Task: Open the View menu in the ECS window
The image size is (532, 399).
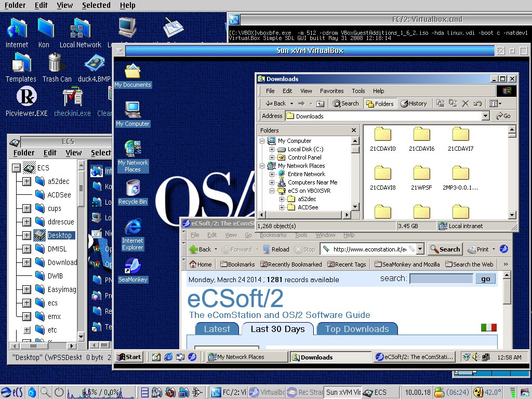Action: [74, 153]
